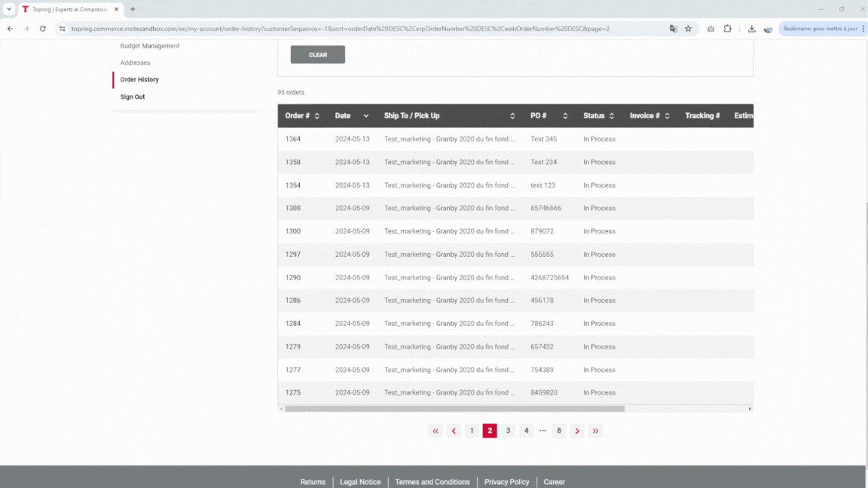The height and width of the screenshot is (488, 868).
Task: Sort by PO # column arrows
Action: click(x=565, y=116)
